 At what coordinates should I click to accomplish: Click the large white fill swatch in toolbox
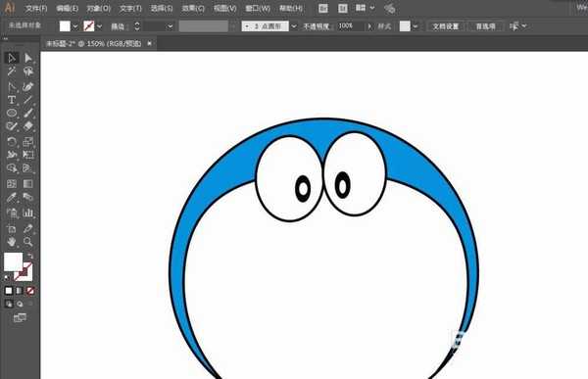coord(13,261)
